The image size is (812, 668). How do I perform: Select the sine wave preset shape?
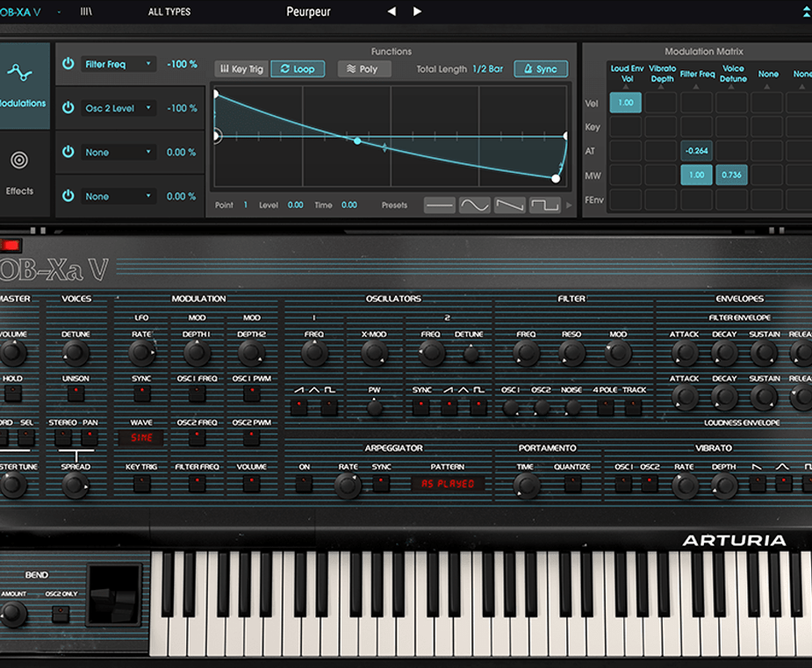click(475, 205)
